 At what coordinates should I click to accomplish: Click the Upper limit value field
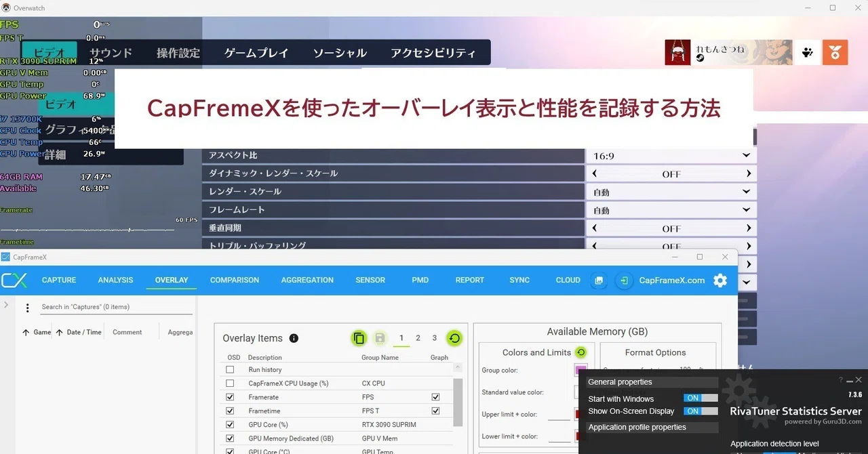559,415
